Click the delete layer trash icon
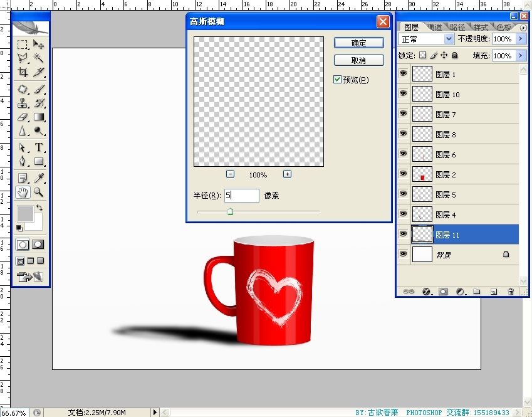 tap(511, 292)
